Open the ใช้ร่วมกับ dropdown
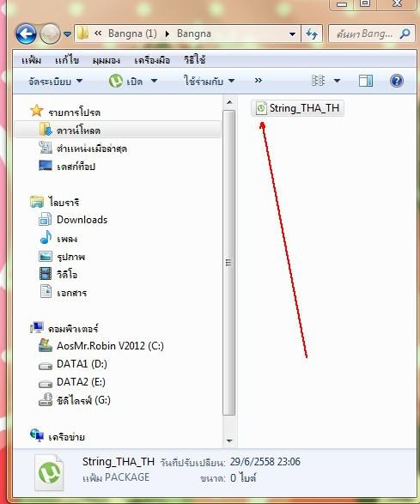Image resolution: width=420 pixels, height=504 pixels. pos(209,81)
